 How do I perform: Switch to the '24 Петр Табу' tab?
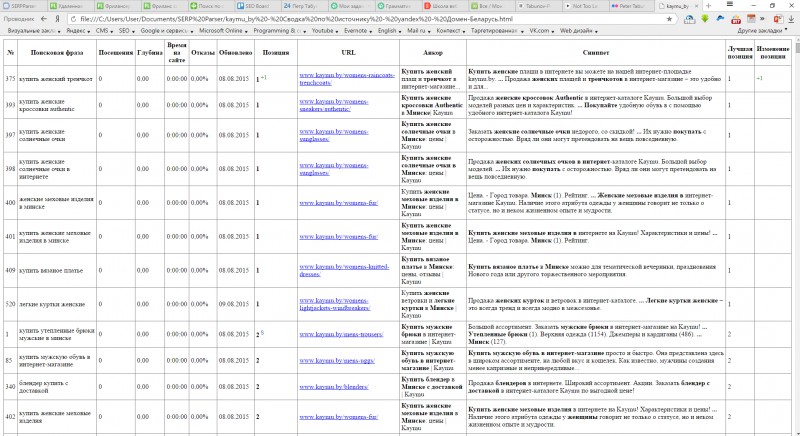303,6
